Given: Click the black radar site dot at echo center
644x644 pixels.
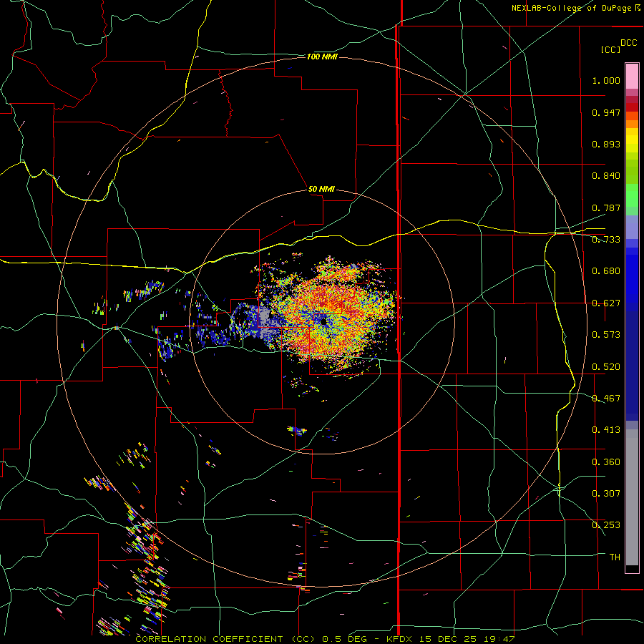Looking at the screenshot, I should tap(323, 322).
